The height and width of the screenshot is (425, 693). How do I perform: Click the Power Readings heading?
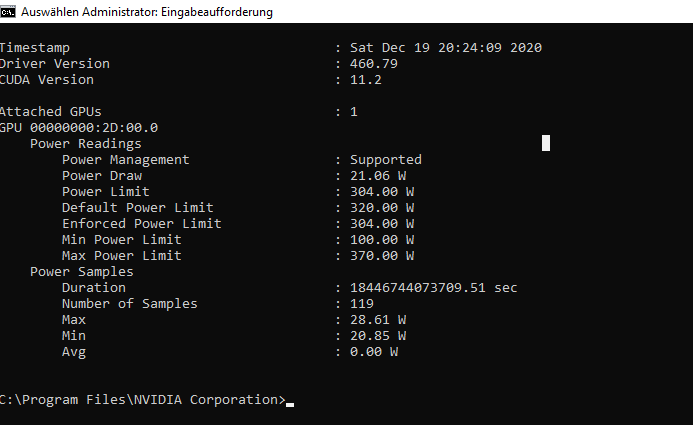pos(85,144)
